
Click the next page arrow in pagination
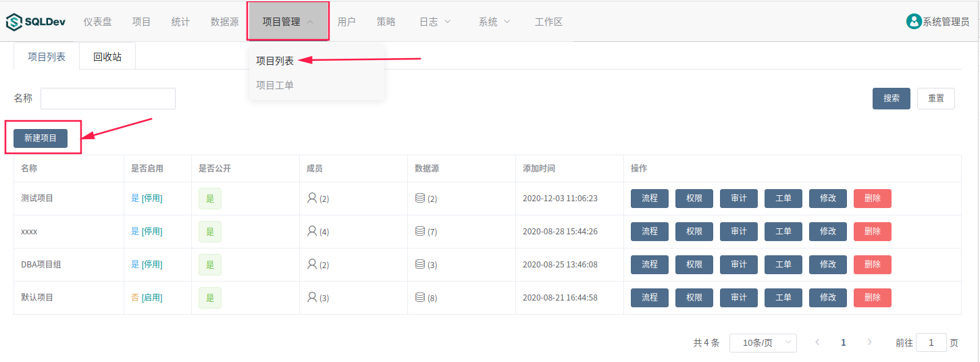[869, 342]
